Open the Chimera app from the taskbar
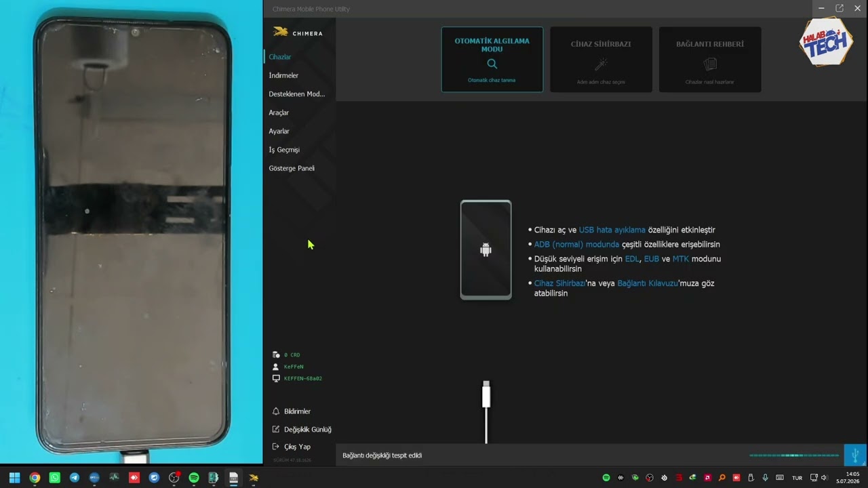The image size is (868, 488). [x=254, y=478]
